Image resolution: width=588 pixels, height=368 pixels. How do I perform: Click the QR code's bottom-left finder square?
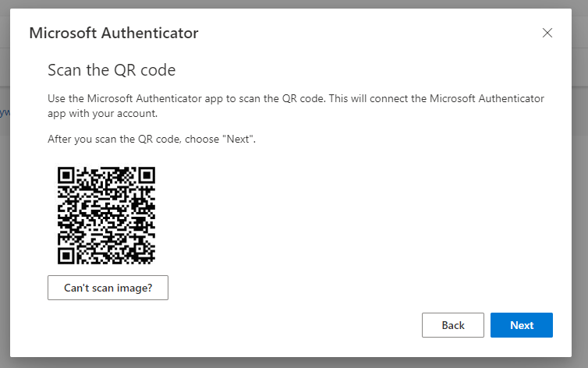66,256
